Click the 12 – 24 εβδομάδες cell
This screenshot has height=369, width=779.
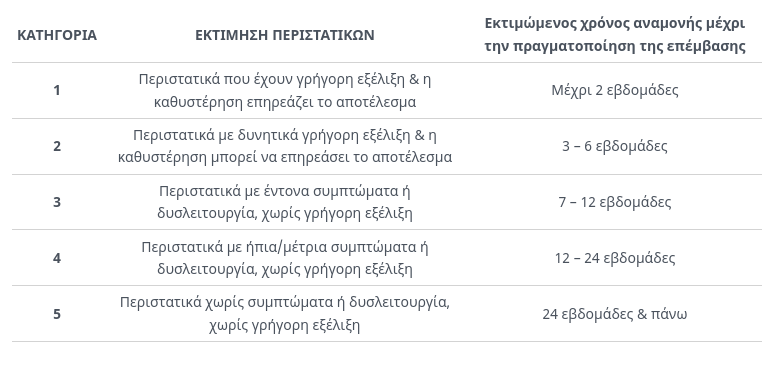tap(615, 258)
